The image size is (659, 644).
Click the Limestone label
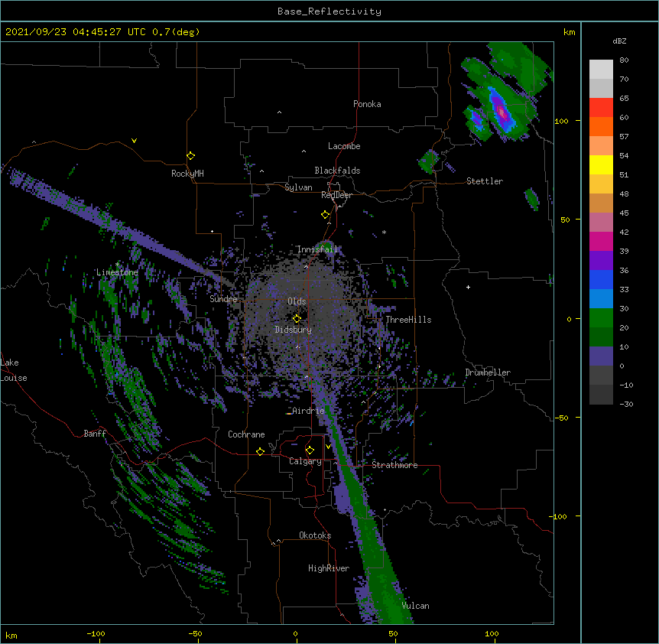point(117,272)
